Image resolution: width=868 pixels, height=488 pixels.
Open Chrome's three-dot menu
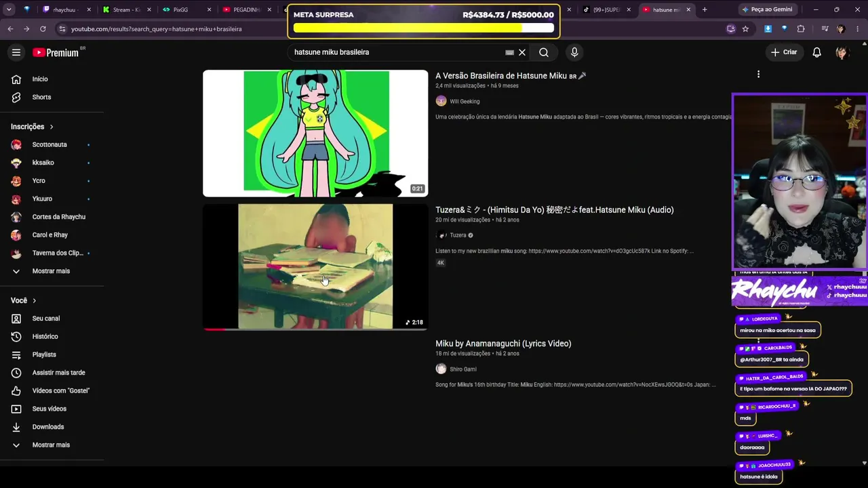(858, 29)
